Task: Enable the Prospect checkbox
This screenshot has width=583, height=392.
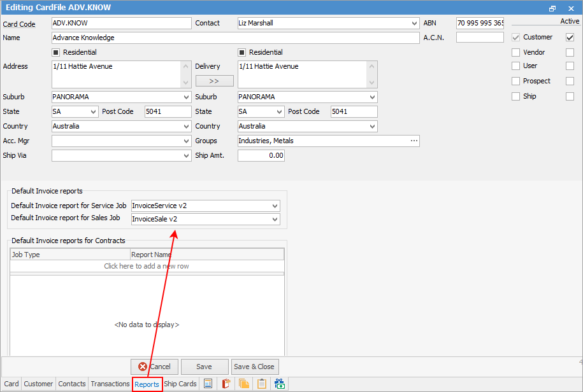Action: point(516,81)
